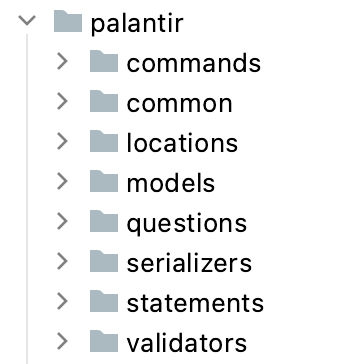Select the serializers directory label
The width and height of the screenshot is (362, 364).
(189, 263)
